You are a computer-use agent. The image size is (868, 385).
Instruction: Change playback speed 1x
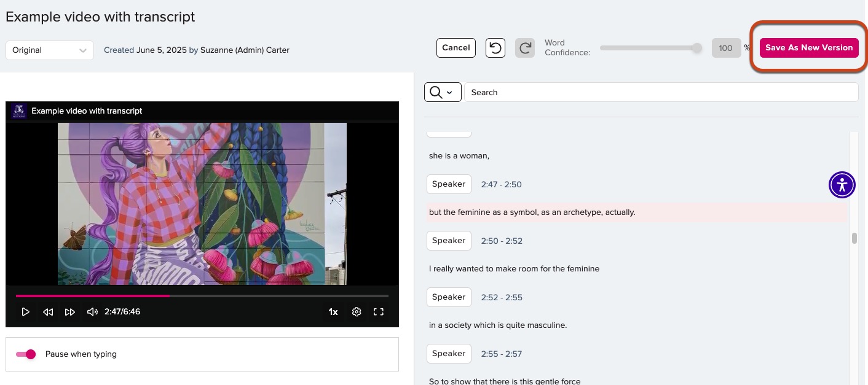pos(333,312)
